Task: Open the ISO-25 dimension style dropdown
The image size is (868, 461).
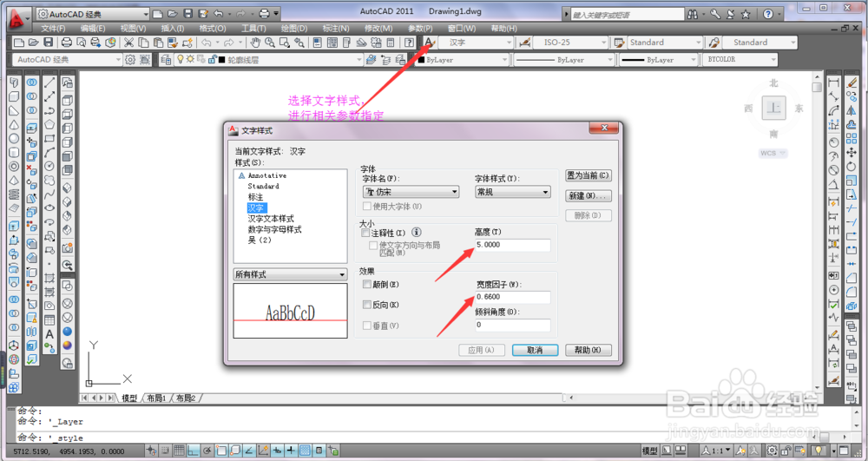Action: 571,42
